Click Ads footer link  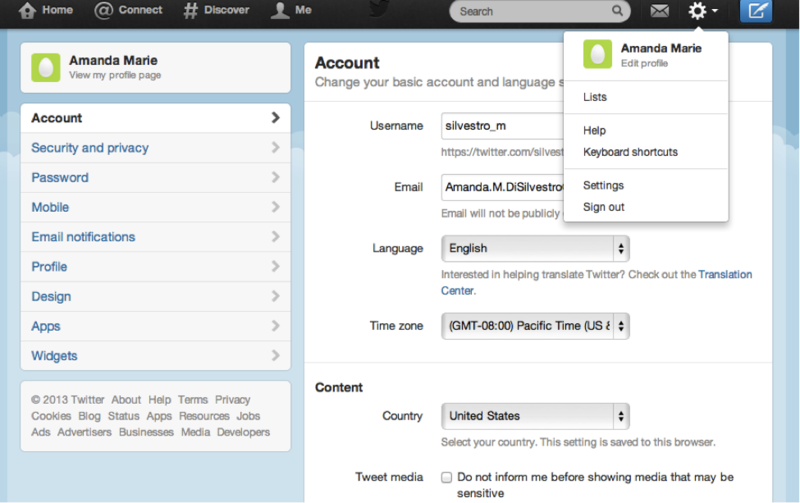[41, 432]
